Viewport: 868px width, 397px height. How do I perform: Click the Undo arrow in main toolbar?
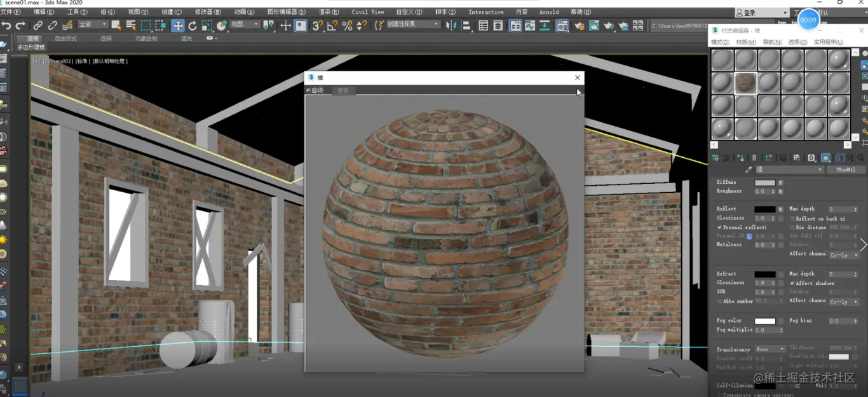6,25
